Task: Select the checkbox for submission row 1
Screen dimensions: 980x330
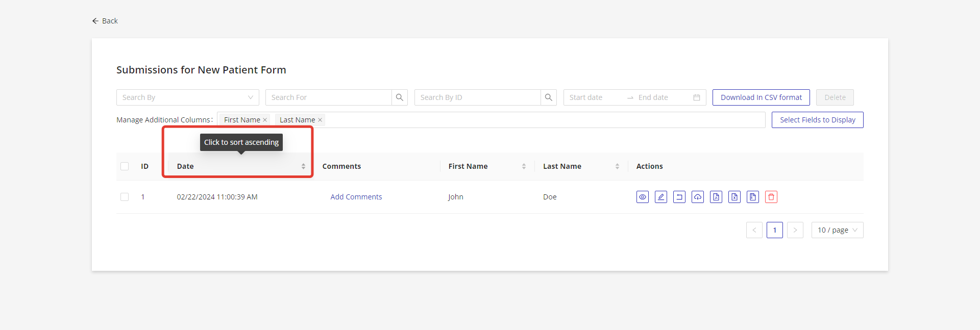Action: tap(125, 197)
